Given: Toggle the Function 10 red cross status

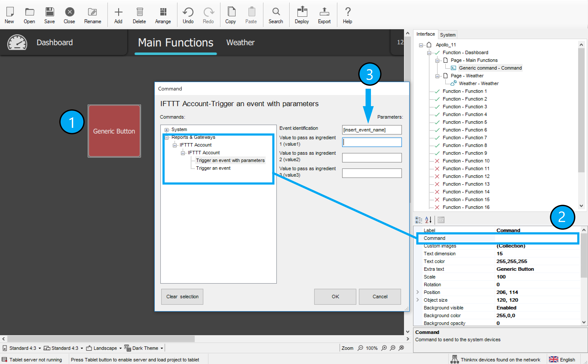Looking at the screenshot, I should coord(437,161).
